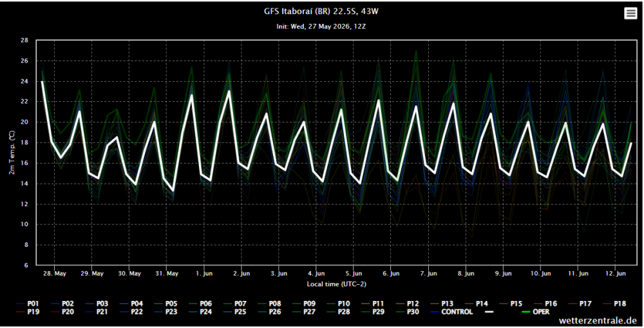Click the wetterzentrale.de credit link
This screenshot has width=644, height=328.
click(x=598, y=321)
